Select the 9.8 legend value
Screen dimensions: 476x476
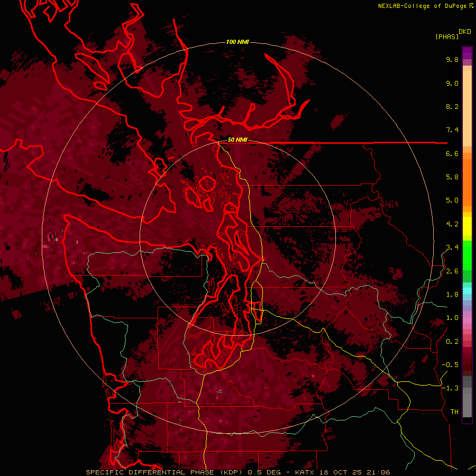(452, 59)
